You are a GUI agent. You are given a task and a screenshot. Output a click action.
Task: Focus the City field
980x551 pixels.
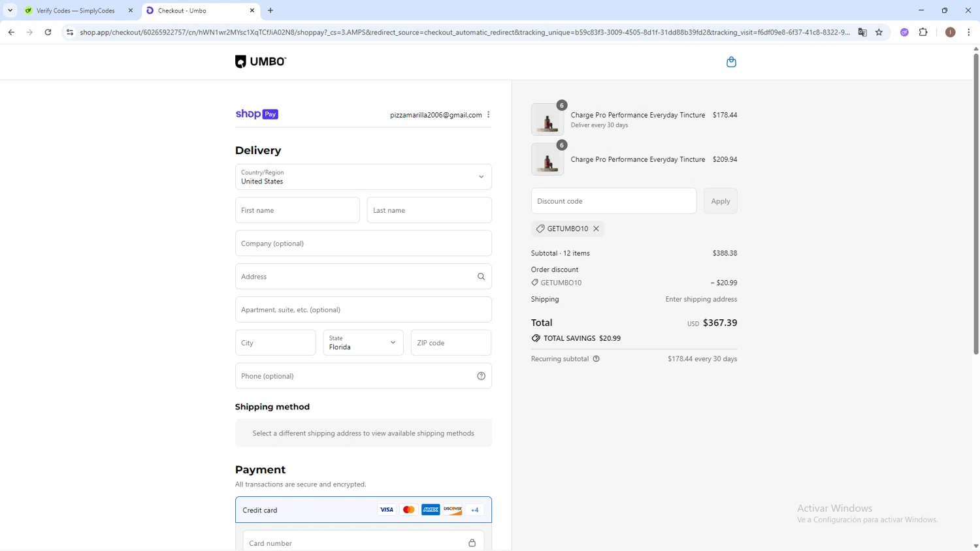[x=275, y=343]
